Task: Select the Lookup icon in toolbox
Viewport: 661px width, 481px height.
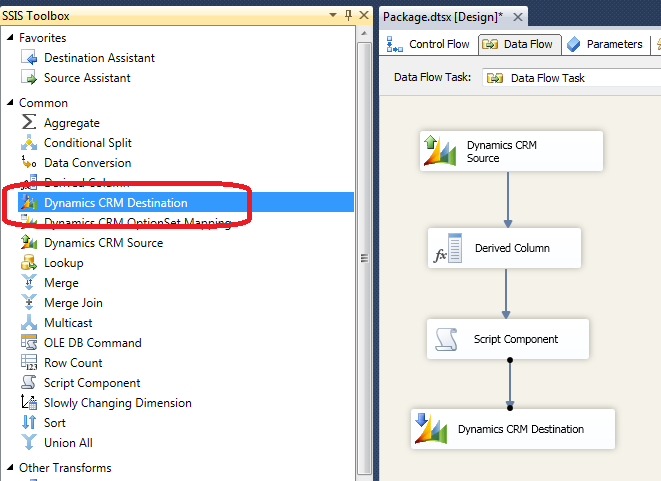Action: point(29,263)
